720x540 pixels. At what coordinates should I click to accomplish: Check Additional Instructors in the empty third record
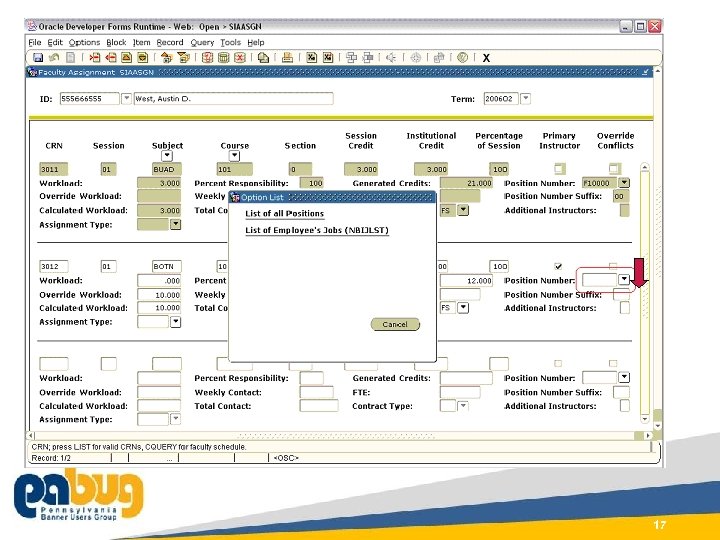point(624,405)
